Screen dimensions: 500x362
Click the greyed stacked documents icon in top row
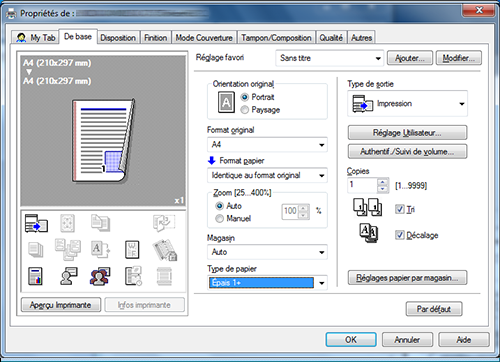tap(100, 223)
